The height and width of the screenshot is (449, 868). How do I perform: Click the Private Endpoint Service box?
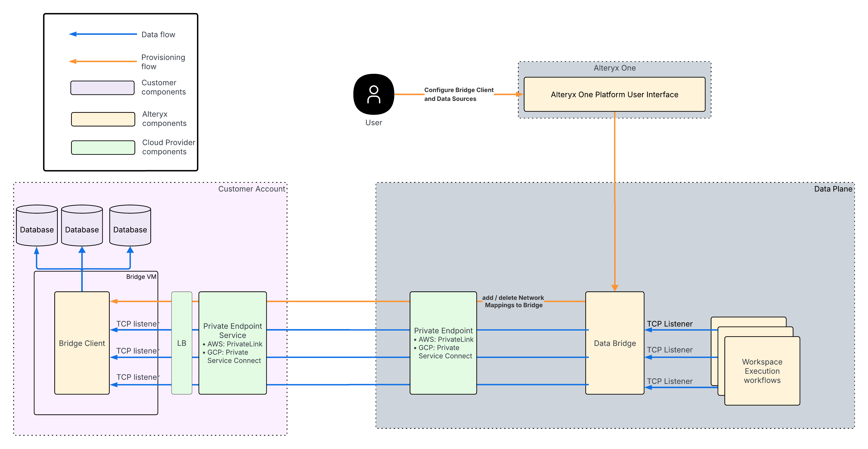(x=233, y=343)
